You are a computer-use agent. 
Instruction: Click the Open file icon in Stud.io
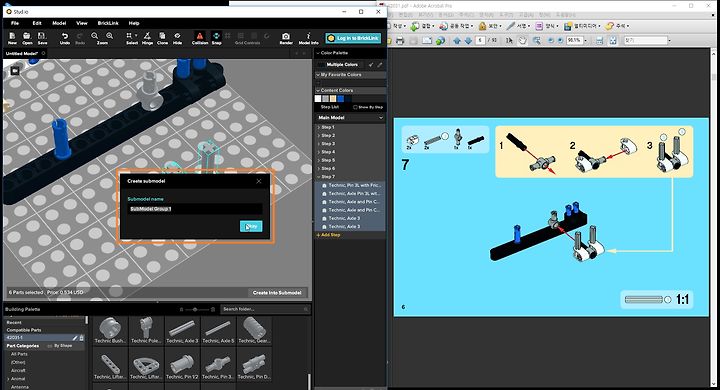pyautogui.click(x=27, y=36)
